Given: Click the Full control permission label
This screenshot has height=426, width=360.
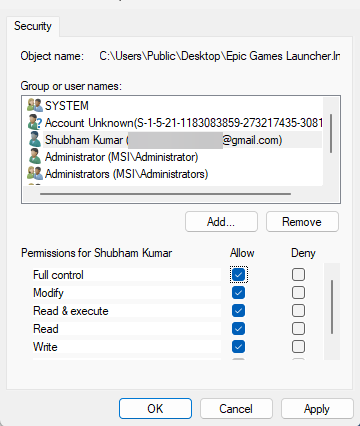Looking at the screenshot, I should (58, 275).
